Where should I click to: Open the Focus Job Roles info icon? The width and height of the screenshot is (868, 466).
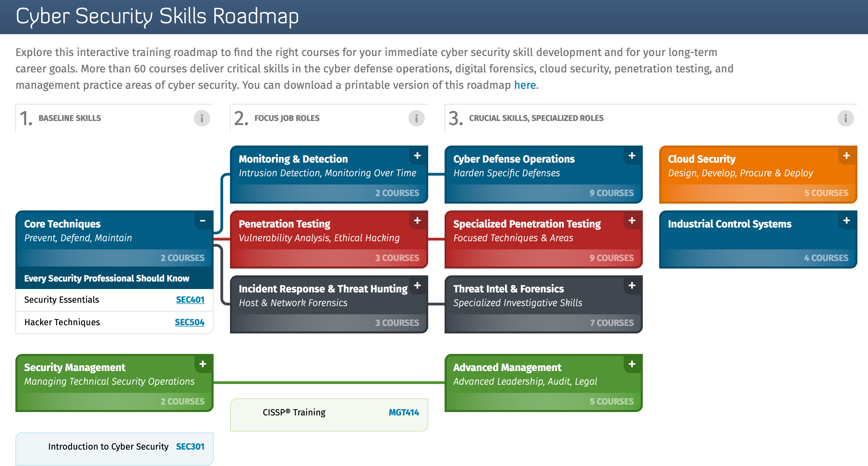(x=417, y=118)
